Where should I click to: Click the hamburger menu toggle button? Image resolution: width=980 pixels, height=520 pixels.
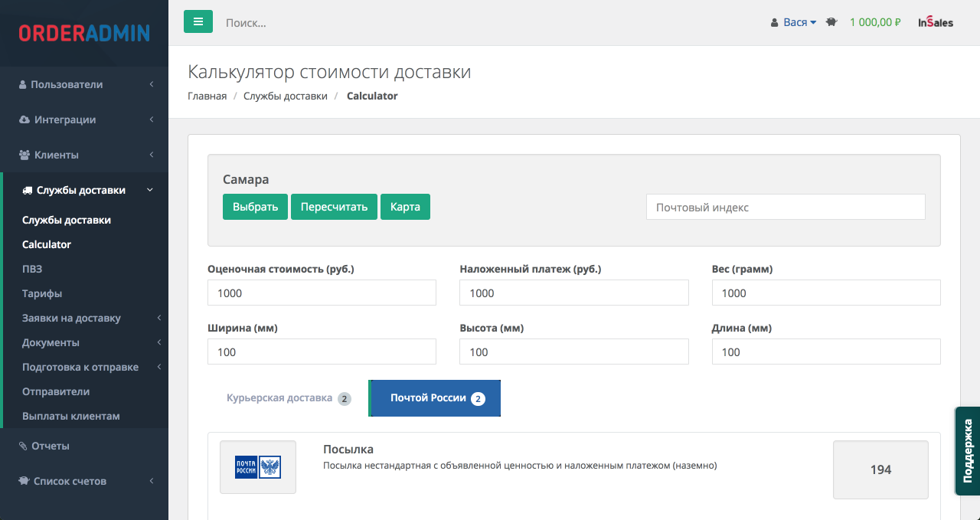198,22
